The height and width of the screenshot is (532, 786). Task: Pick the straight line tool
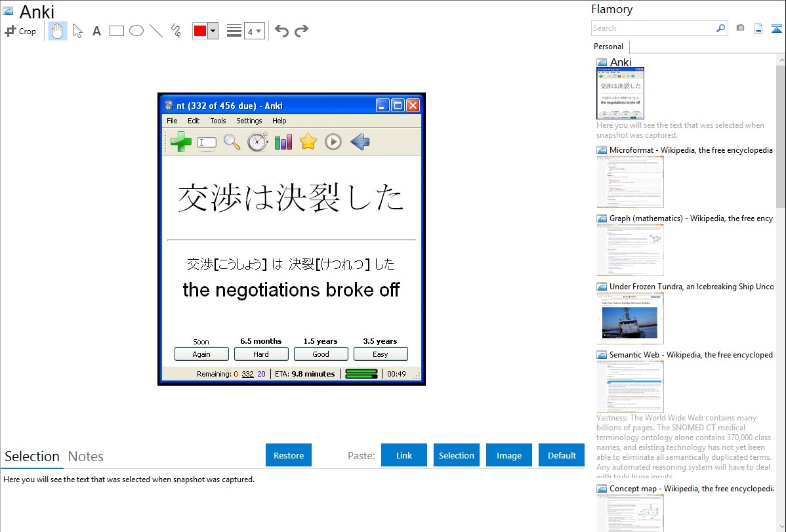(x=156, y=31)
